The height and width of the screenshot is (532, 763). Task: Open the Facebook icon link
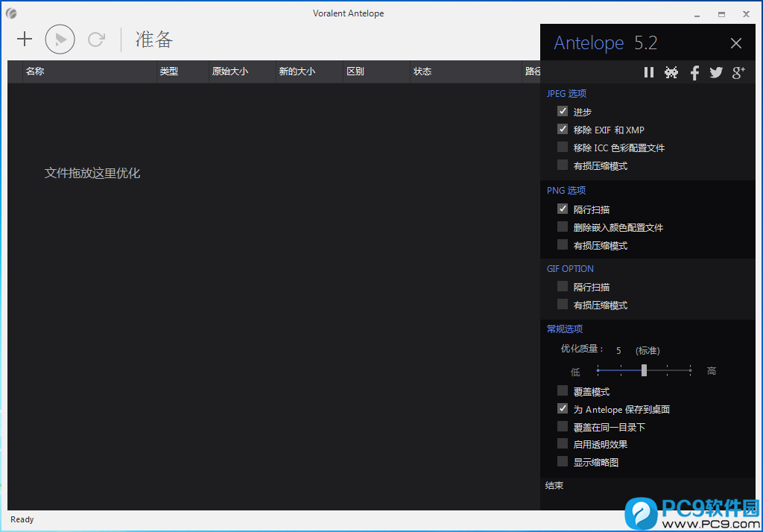(694, 73)
